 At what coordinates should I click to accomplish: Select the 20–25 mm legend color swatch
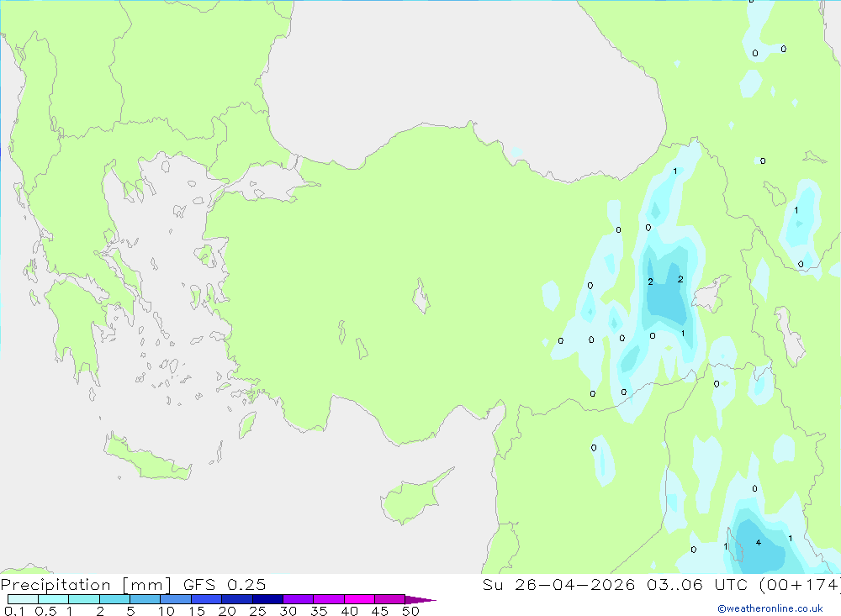[237, 599]
